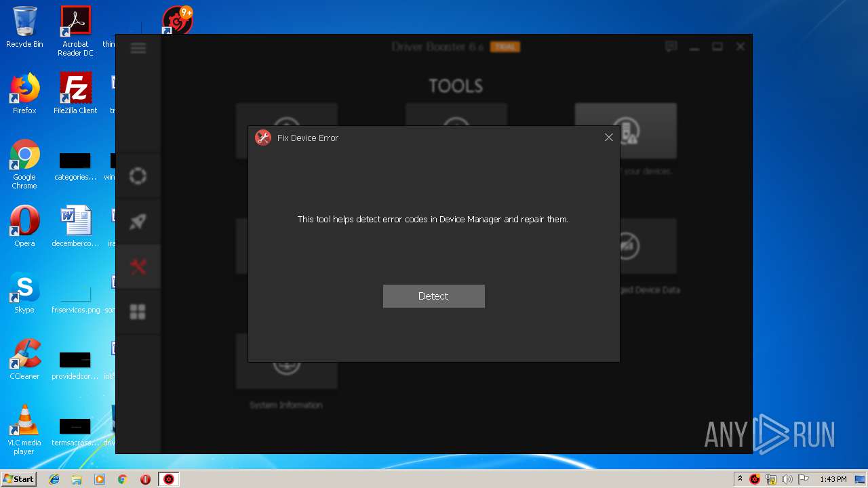Open the Windows Start menu
The width and height of the screenshot is (868, 488).
[18, 479]
